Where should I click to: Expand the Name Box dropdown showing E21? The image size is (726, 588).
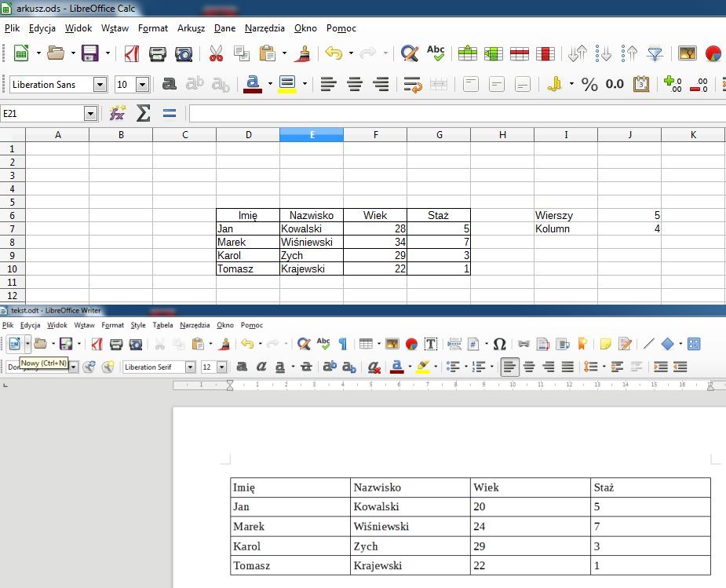90,114
